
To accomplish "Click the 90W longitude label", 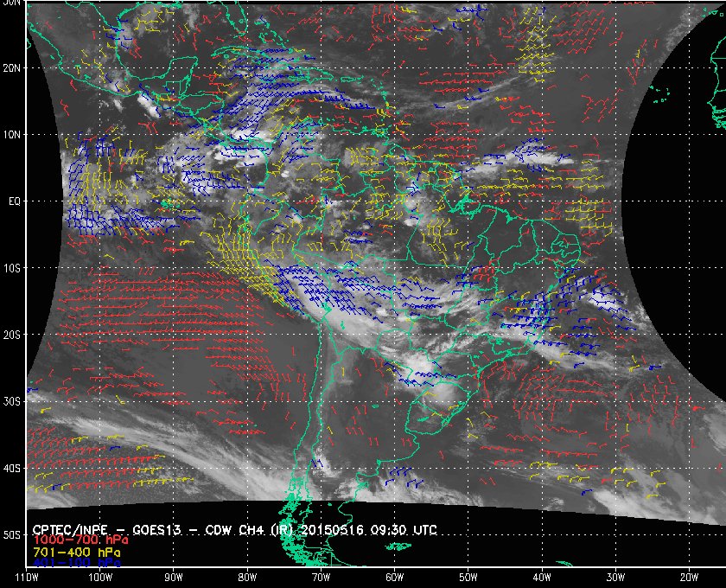I will (x=174, y=578).
